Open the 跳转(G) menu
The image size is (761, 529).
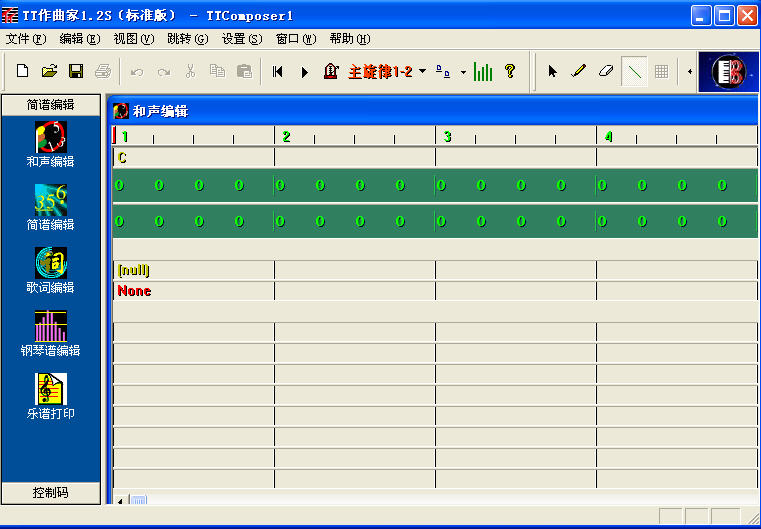point(187,39)
